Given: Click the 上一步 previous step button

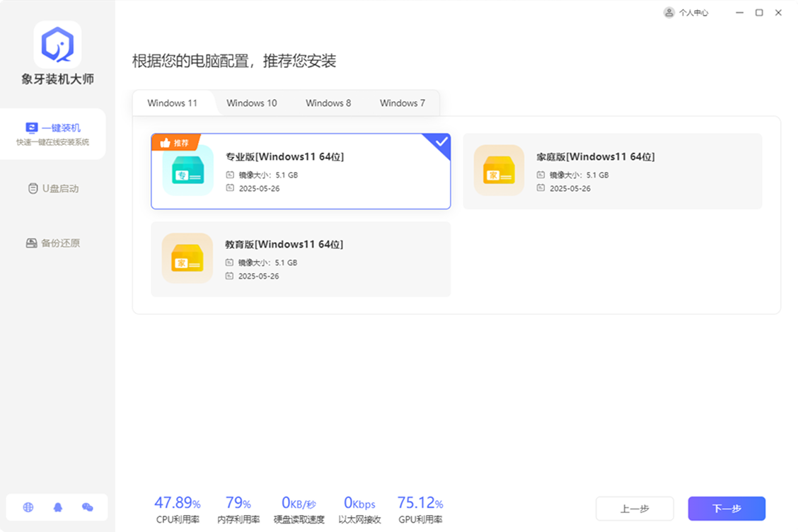Looking at the screenshot, I should (635, 508).
